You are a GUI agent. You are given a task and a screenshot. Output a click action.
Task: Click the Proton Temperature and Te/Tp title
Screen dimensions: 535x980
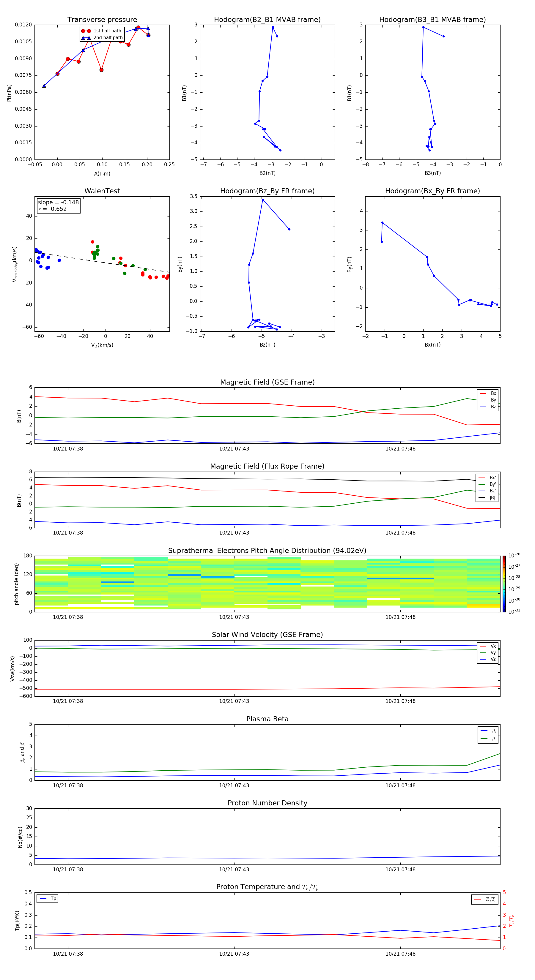(267, 887)
